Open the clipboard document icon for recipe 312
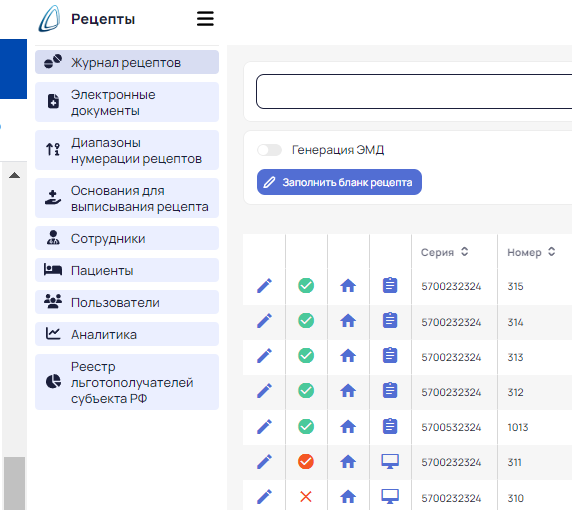572x510 pixels. tap(390, 390)
